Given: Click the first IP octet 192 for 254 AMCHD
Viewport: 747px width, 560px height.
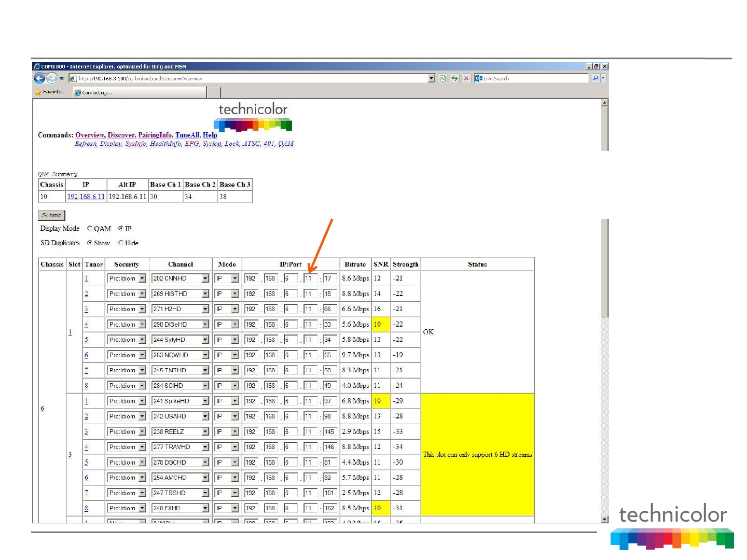Looking at the screenshot, I should 251,478.
